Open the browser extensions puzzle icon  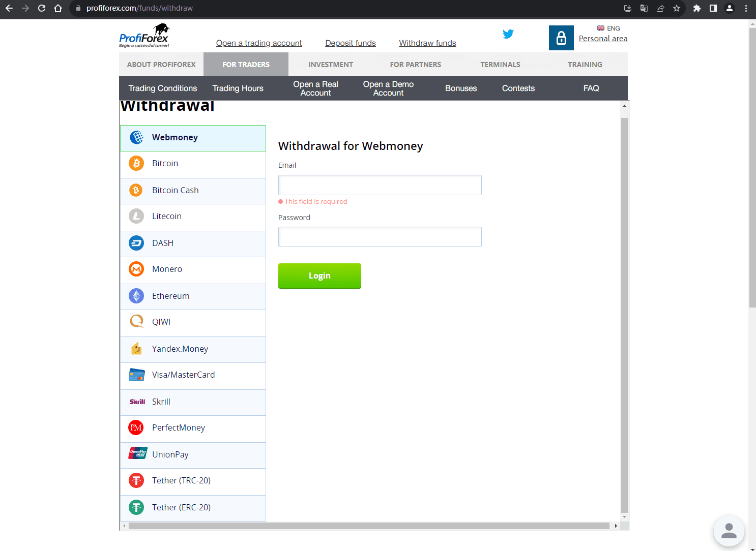[697, 8]
